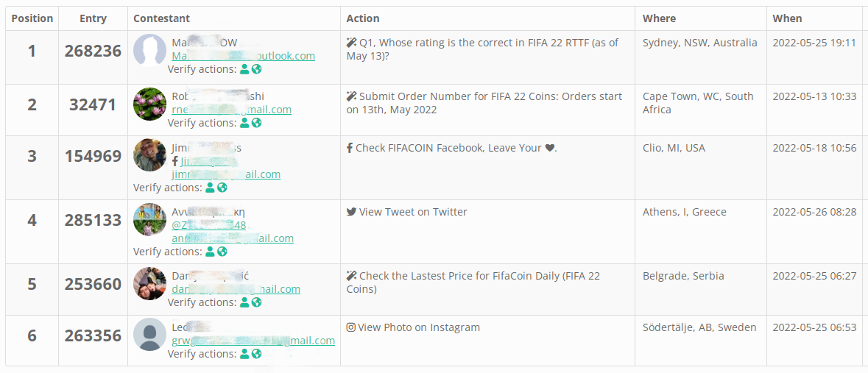This screenshot has width=868, height=373.
Task: Click the Action column header
Action: pos(363,18)
